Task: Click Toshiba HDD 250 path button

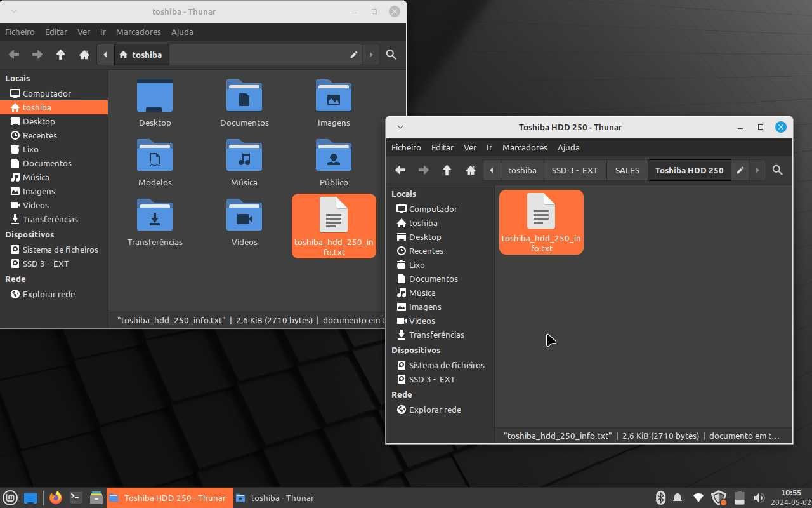Action: [690, 170]
